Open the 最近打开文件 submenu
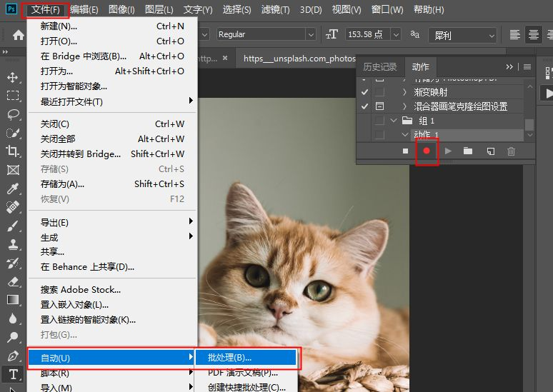 (112, 102)
